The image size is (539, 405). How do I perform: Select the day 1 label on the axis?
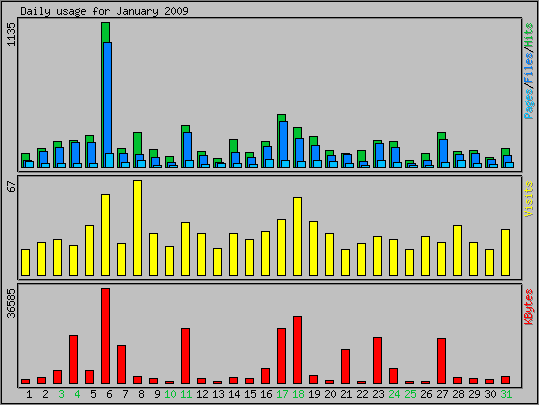click(29, 394)
